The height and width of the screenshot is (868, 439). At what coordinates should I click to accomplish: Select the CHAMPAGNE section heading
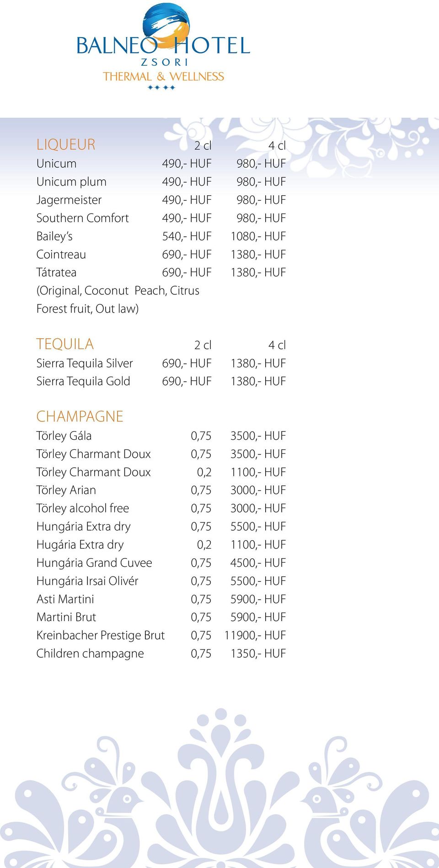pos(80,416)
